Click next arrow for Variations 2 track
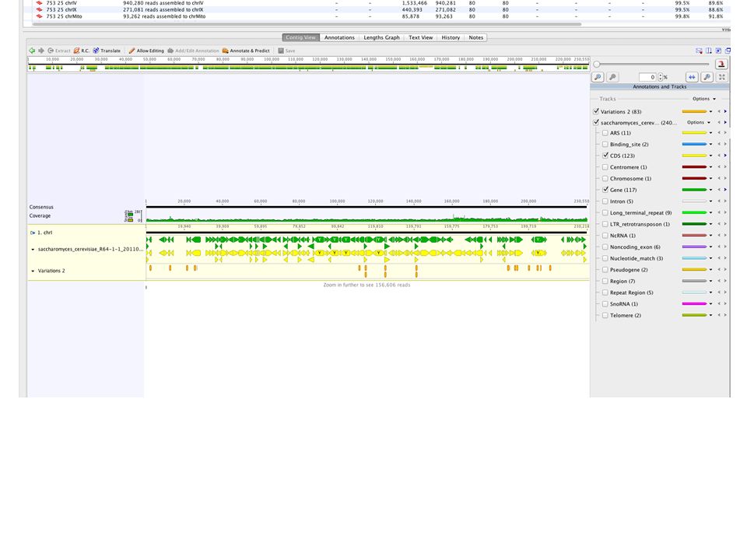The image size is (747, 560). click(x=725, y=111)
